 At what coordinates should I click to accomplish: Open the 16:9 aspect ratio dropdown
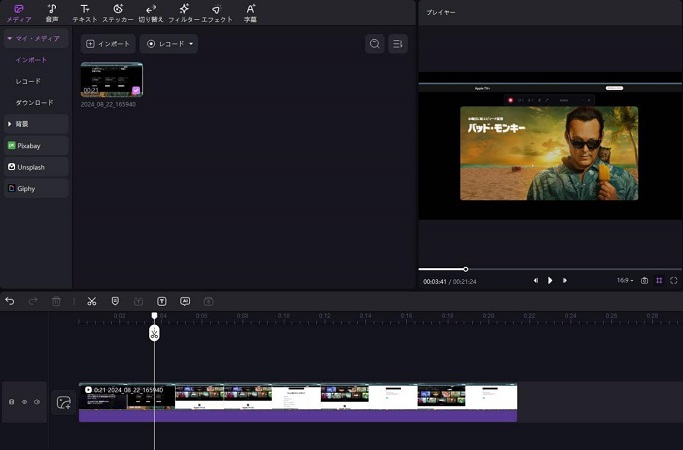tap(625, 281)
